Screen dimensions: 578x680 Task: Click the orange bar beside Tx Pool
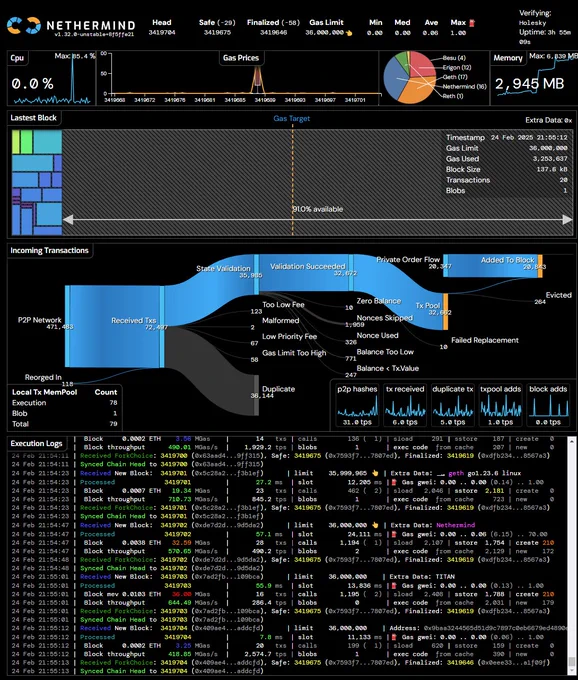point(446,311)
